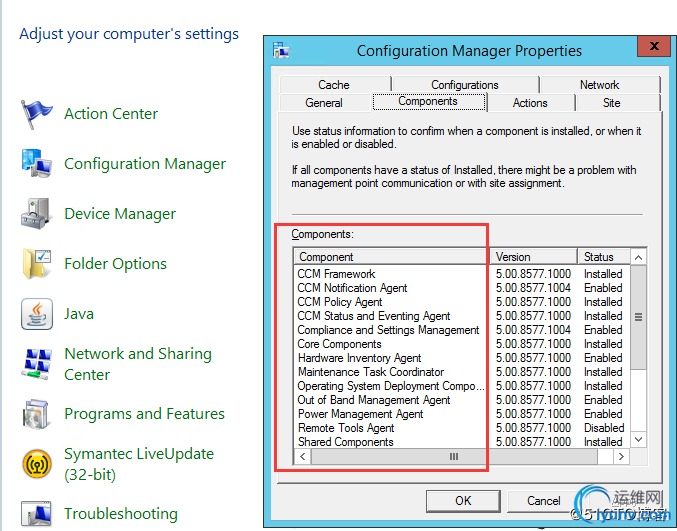Open Programs and Features link
The image size is (677, 531).
[144, 414]
